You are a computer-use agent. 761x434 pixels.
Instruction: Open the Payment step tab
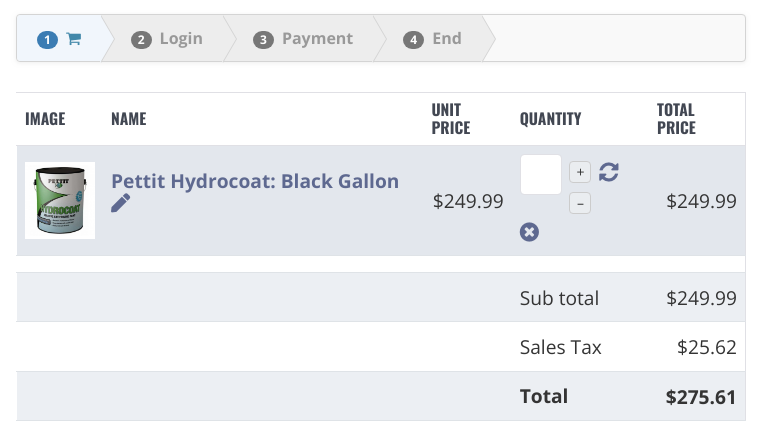(304, 38)
